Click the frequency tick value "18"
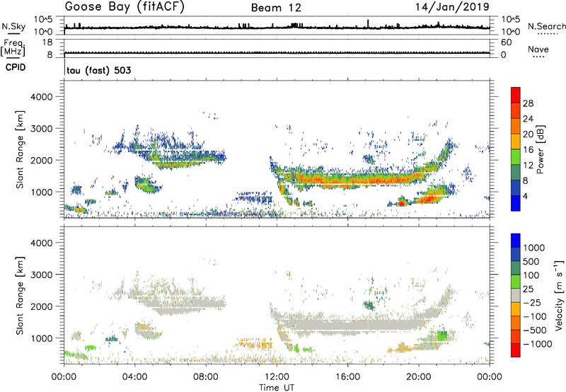566x392 pixels. click(x=47, y=42)
